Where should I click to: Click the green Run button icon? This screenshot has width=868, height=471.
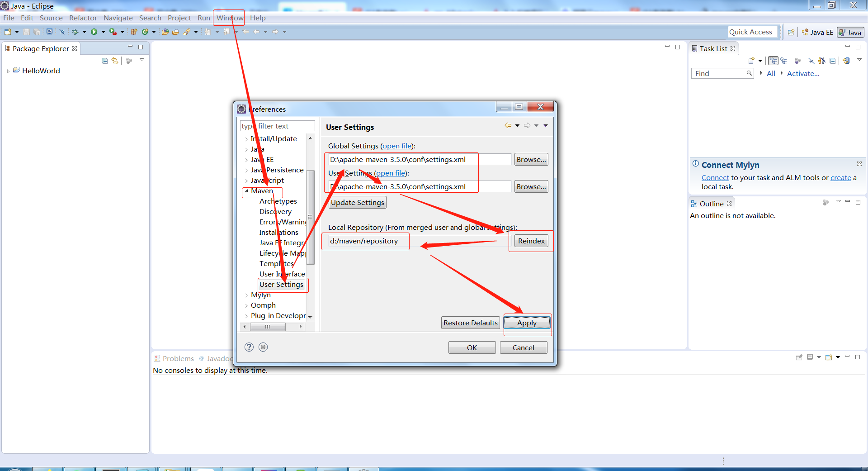[x=94, y=32]
